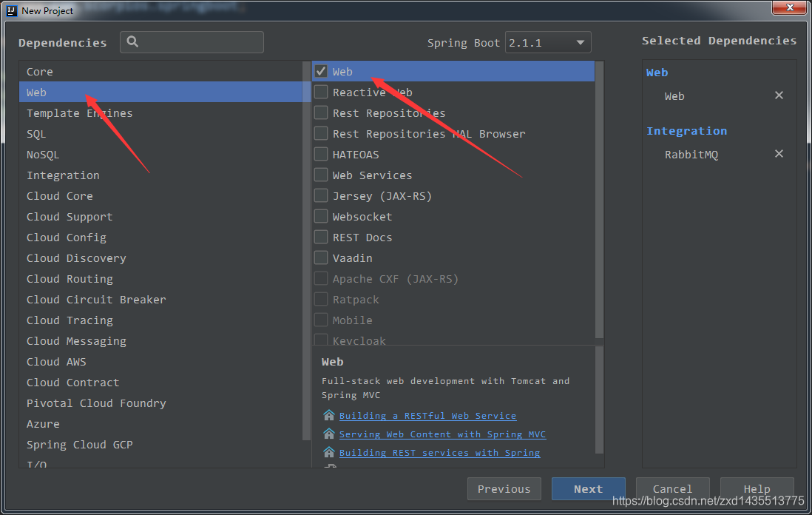Open Cloud Tracing category

pos(160,320)
